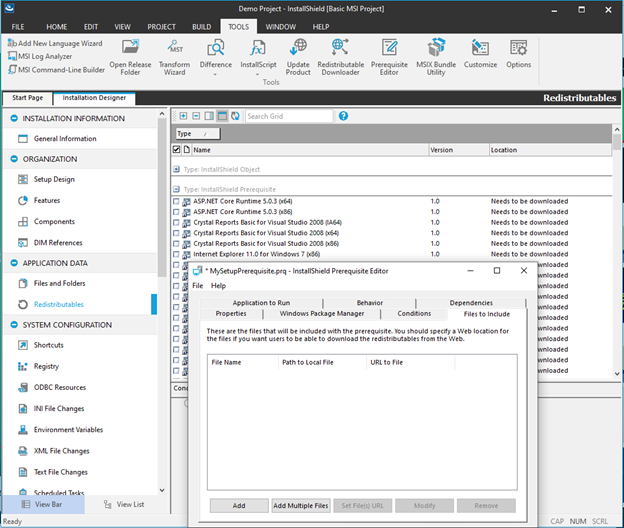Click into the Search Grid field
This screenshot has height=528, width=624.
[x=289, y=116]
